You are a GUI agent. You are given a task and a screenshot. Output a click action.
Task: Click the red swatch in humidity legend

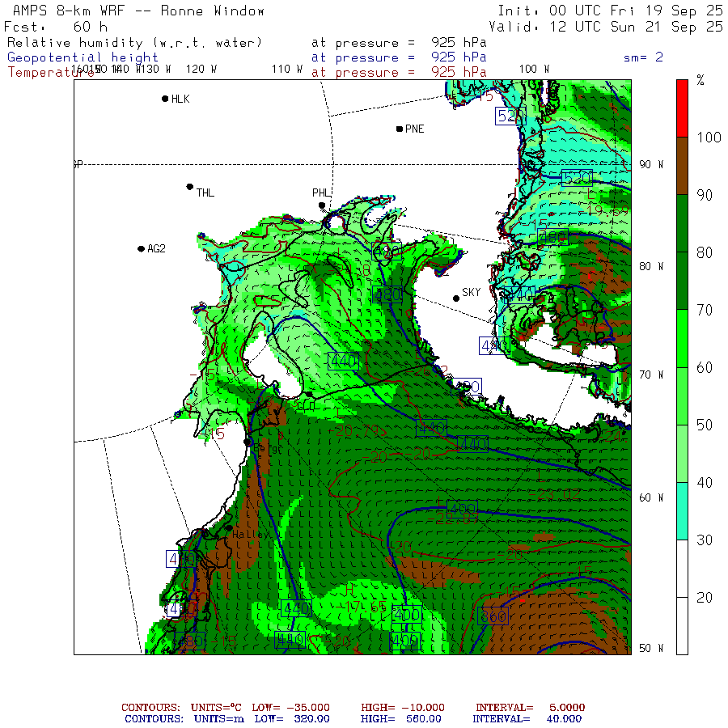click(x=683, y=108)
